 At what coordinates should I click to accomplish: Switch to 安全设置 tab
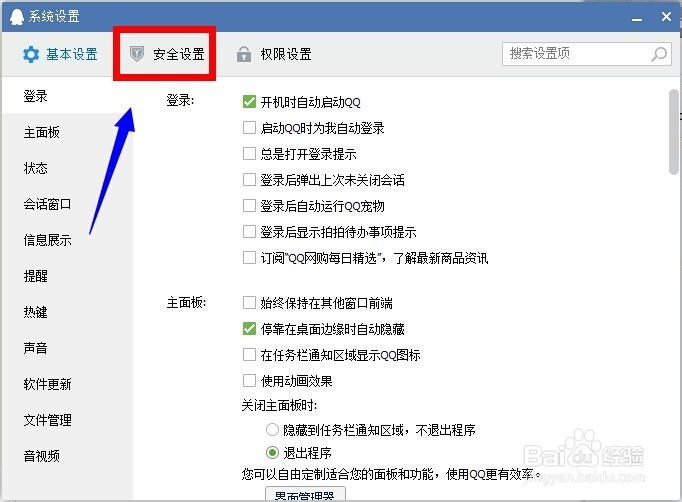coord(167,54)
